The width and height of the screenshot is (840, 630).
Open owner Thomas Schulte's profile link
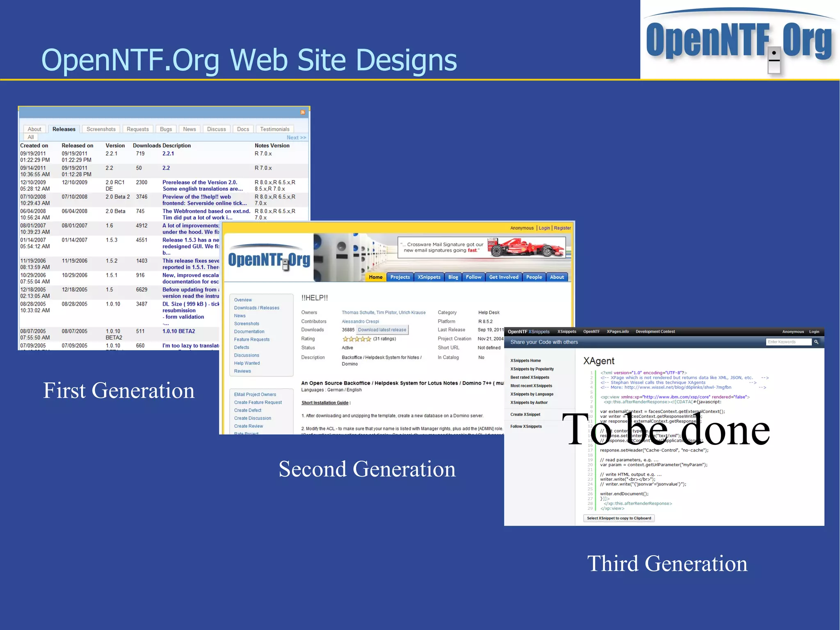point(358,313)
